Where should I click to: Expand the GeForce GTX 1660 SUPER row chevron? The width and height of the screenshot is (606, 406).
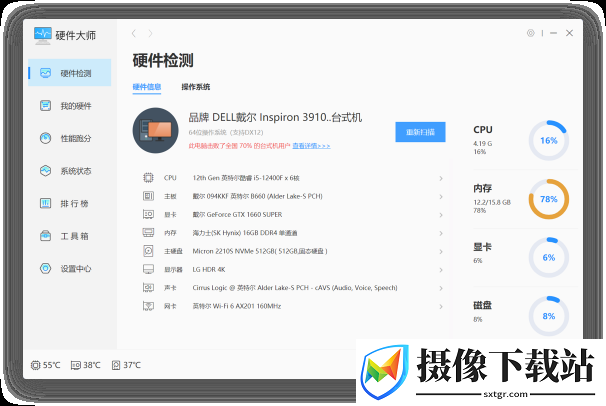pyautogui.click(x=441, y=215)
